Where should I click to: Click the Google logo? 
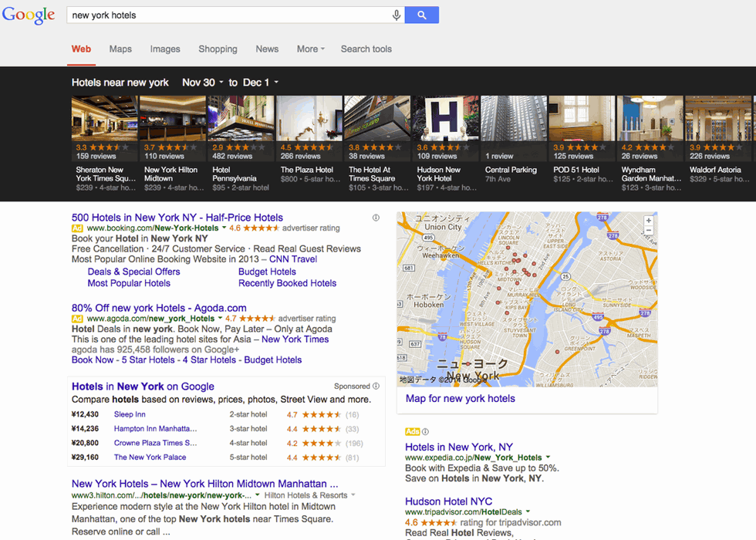click(x=29, y=15)
